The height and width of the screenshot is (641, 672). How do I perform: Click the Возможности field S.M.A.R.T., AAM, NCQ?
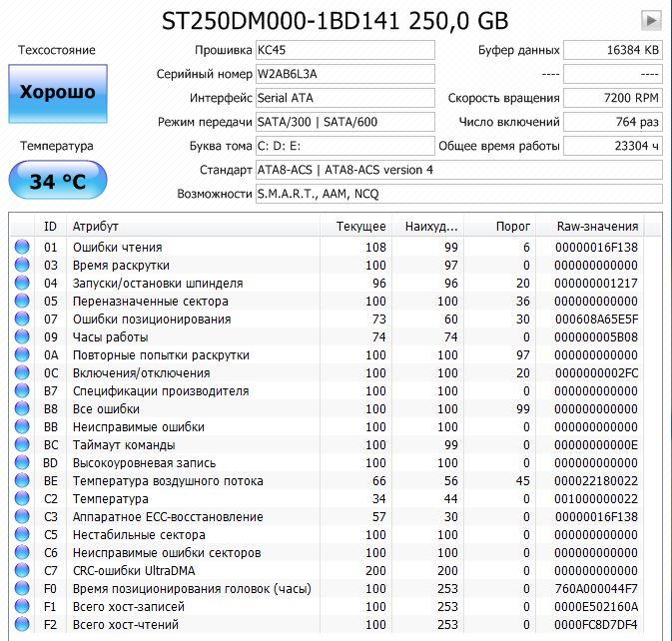click(x=459, y=194)
